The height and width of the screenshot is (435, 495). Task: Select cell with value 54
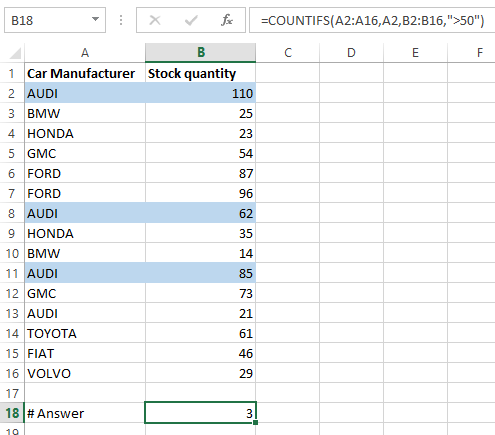(201, 153)
